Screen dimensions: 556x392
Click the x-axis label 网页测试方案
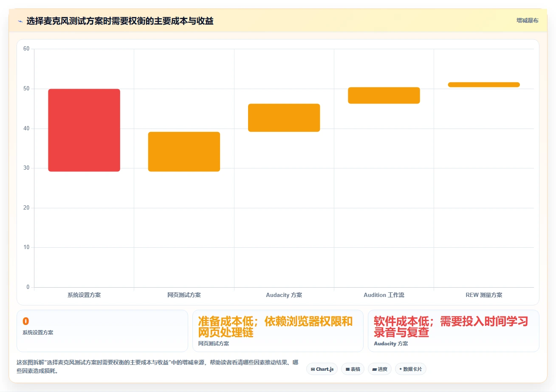(x=184, y=295)
